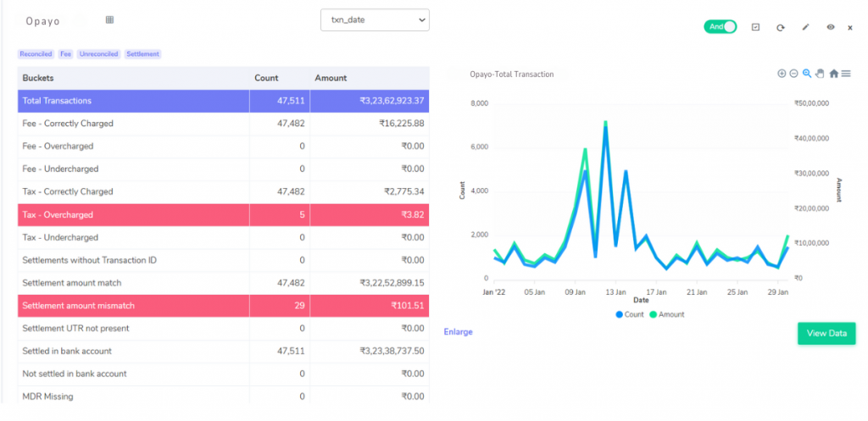
Task: Select Settlements without Transaction ID row
Action: [x=223, y=260]
